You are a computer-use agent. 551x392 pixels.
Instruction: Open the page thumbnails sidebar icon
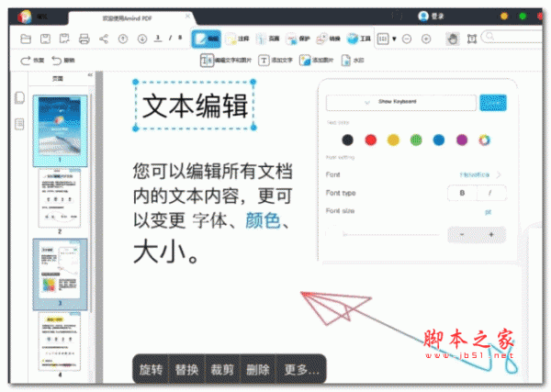click(x=19, y=97)
